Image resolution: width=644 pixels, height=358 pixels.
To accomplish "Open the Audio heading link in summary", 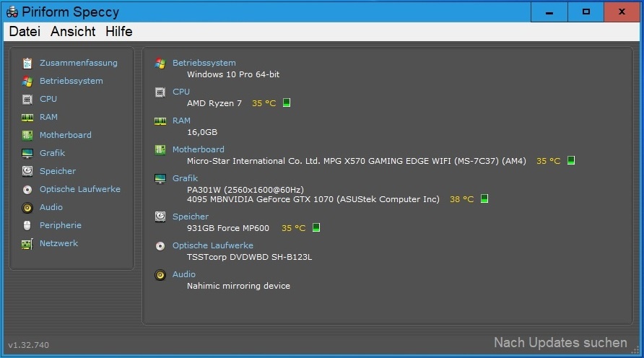I will click(184, 274).
